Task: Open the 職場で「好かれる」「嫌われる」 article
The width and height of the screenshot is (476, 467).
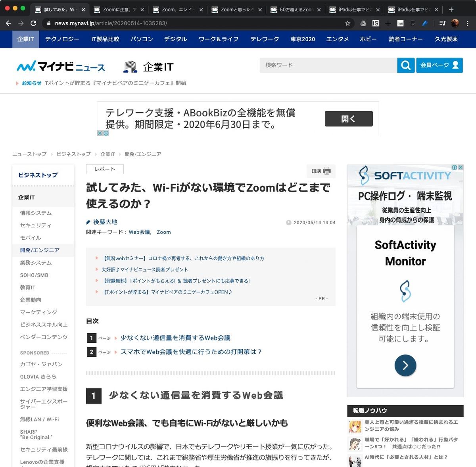Action: point(411,443)
